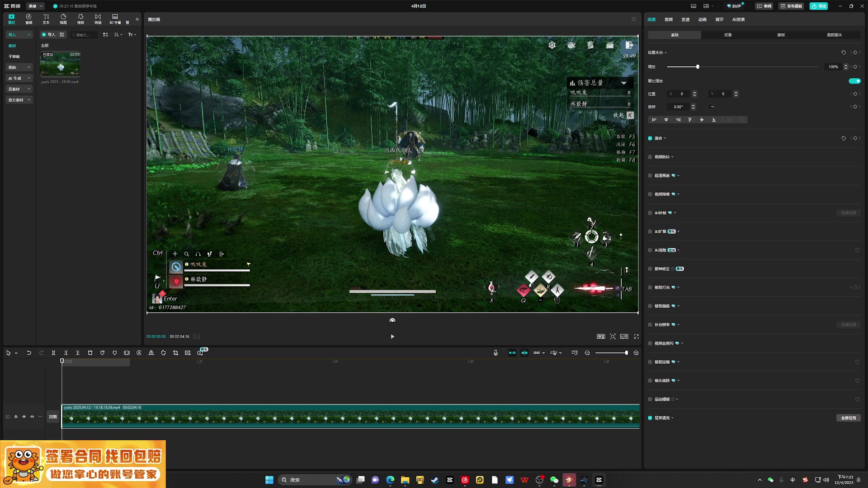Open the 特效 effects icon

(80, 19)
